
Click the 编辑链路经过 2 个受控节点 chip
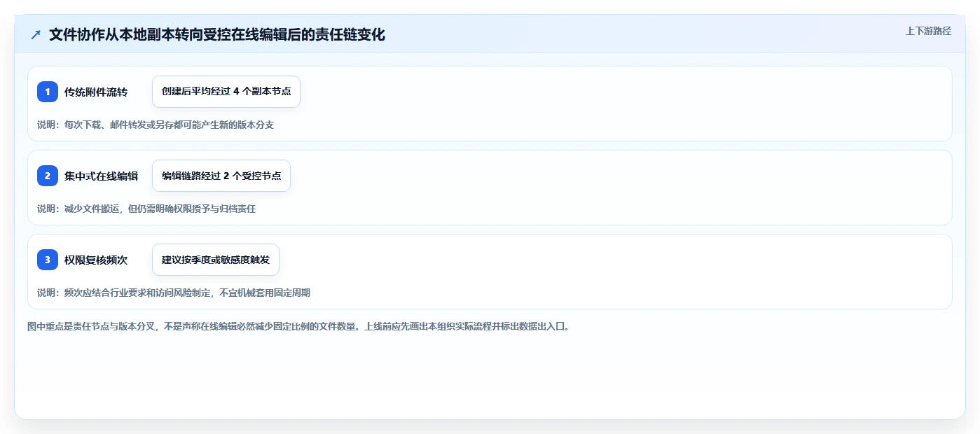221,176
